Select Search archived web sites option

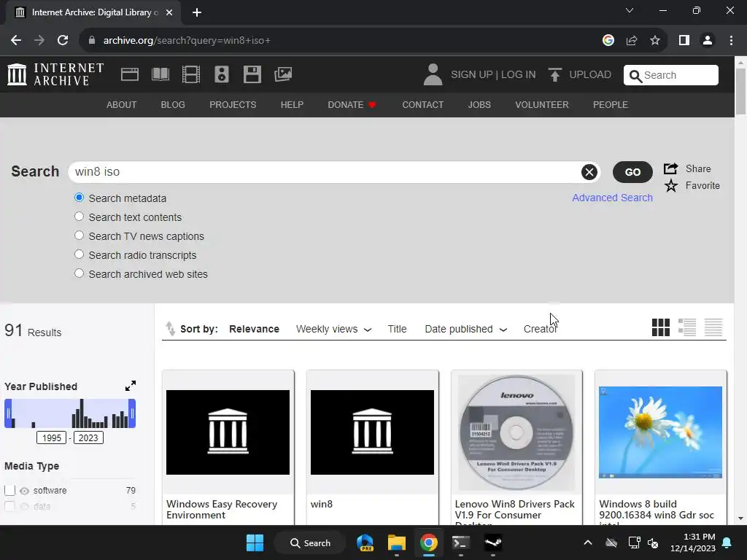[79, 274]
